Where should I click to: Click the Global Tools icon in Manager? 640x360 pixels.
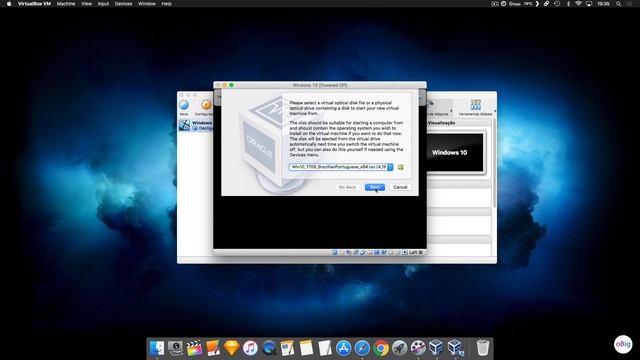476,105
